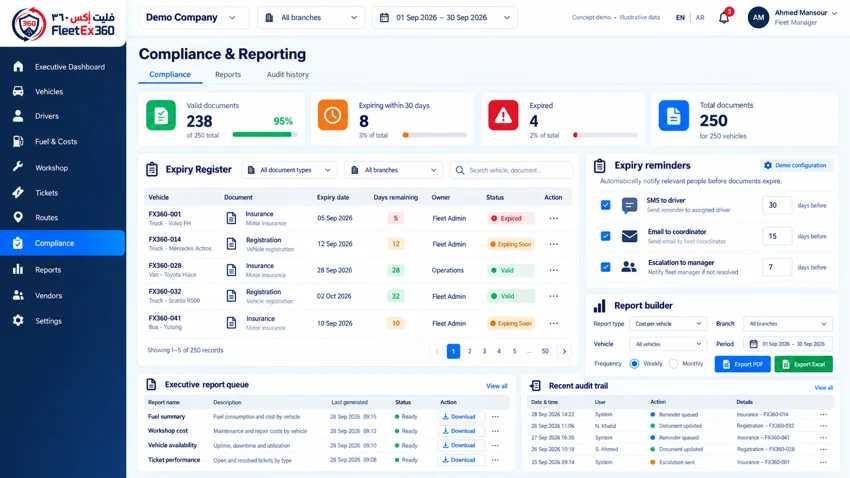Click the Valid documents 95% progress bar
Image resolution: width=850 pixels, height=478 pixels.
(265, 134)
